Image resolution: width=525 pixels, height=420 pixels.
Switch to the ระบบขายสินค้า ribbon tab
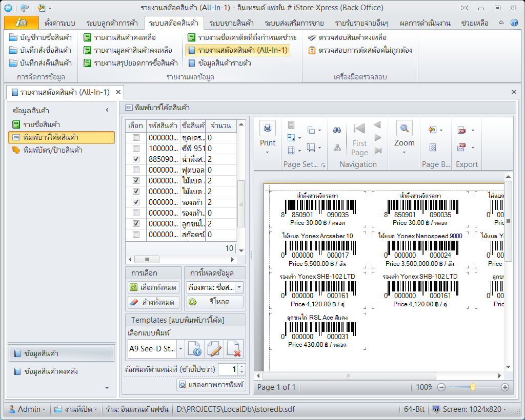coord(231,23)
